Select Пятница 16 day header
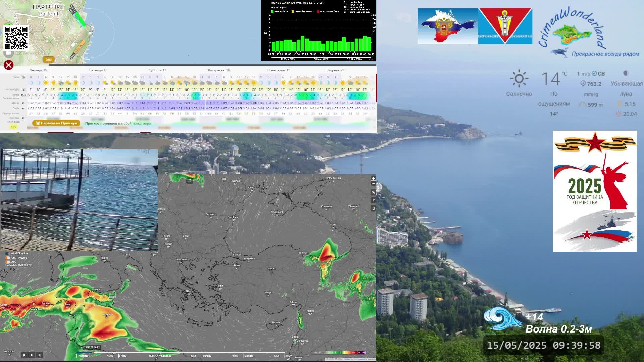This screenshot has height=362, width=644. 98,70
